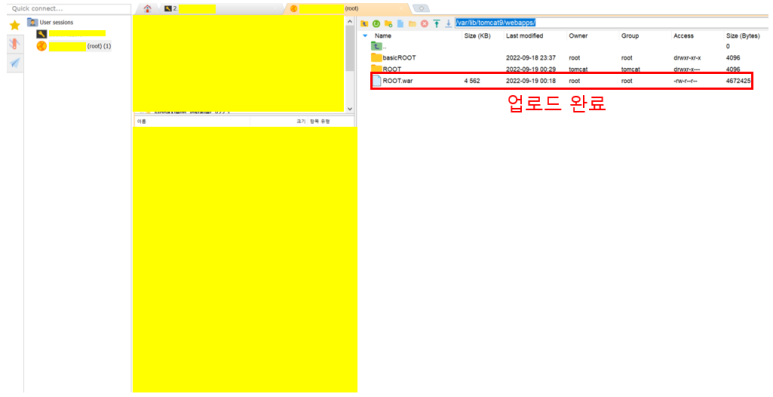Sort by Size (KB) column
The image size is (773, 397).
point(477,36)
